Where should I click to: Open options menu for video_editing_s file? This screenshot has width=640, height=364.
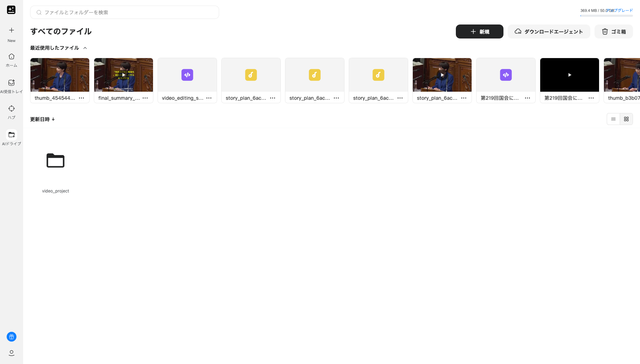click(x=209, y=98)
